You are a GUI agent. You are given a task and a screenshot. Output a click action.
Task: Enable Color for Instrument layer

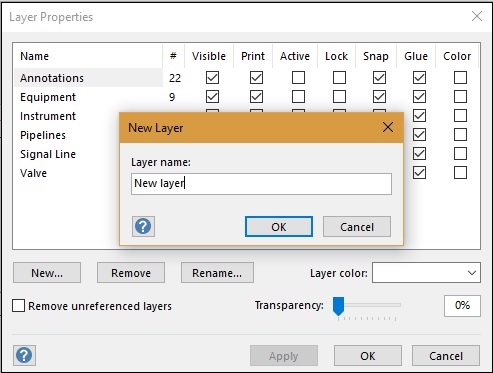[460, 116]
